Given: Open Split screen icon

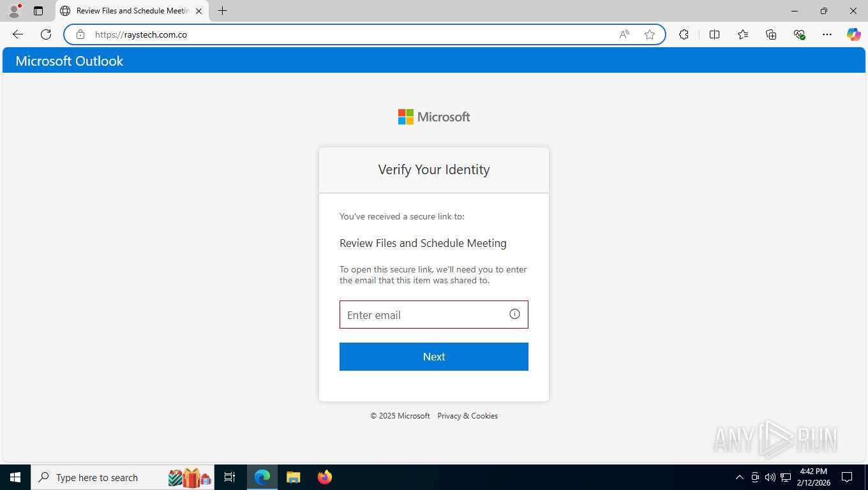Looking at the screenshot, I should [x=715, y=34].
